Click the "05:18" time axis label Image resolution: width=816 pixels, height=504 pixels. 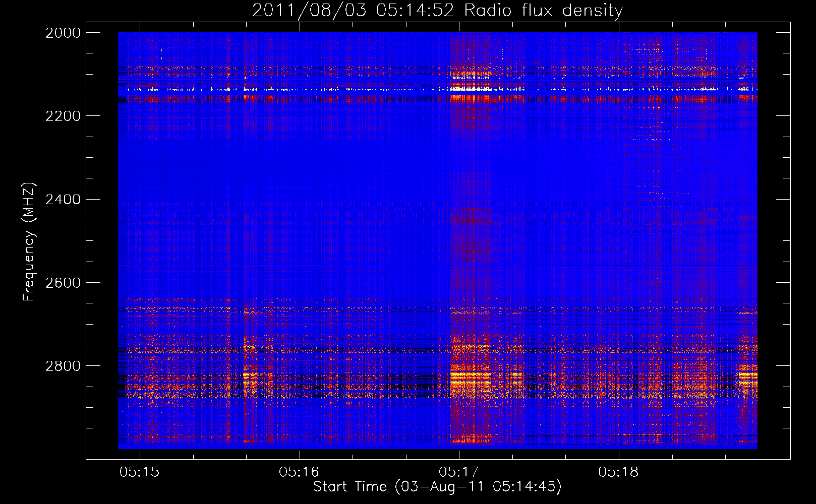click(x=618, y=472)
